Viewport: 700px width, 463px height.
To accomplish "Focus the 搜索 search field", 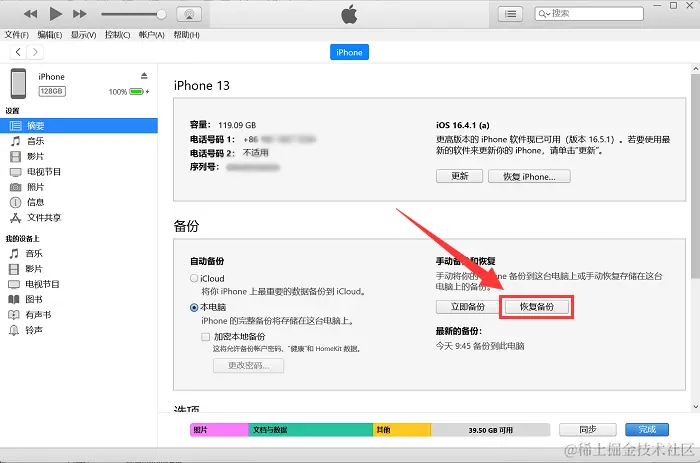I will (x=589, y=14).
